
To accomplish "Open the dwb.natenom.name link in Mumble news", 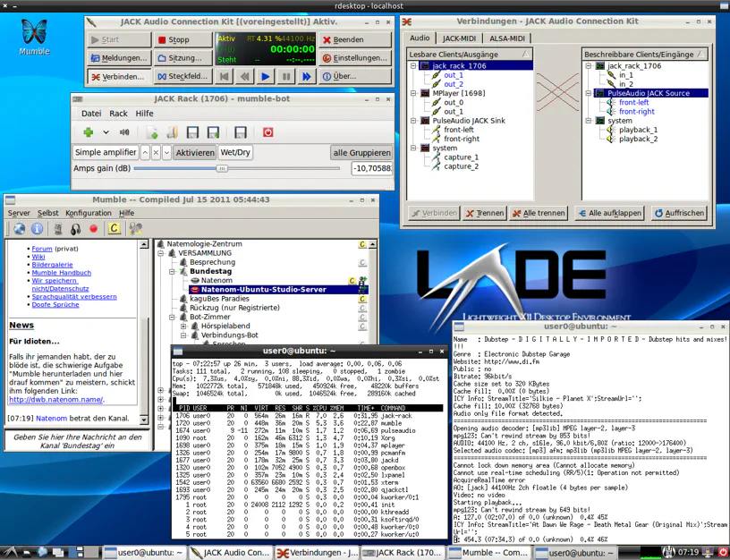I will pos(55,399).
